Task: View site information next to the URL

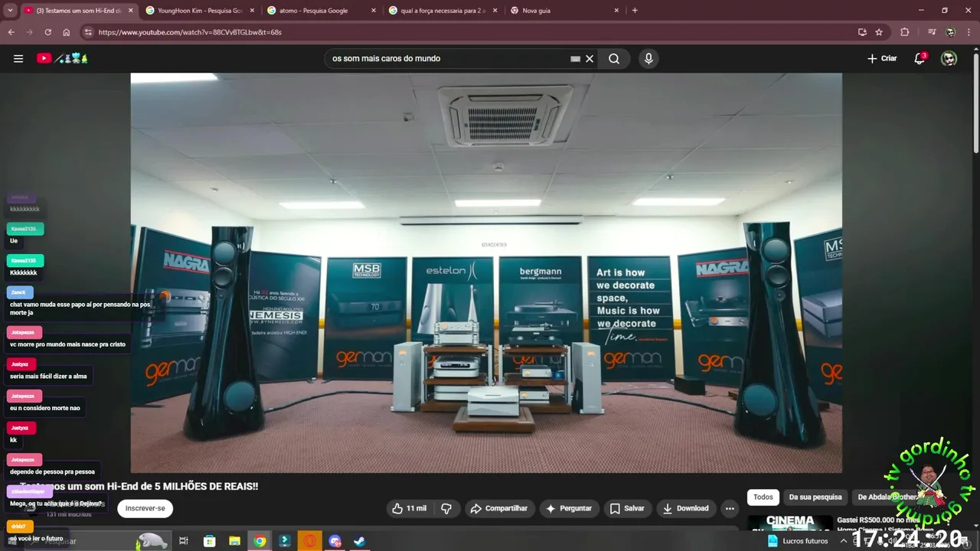Action: [88, 32]
